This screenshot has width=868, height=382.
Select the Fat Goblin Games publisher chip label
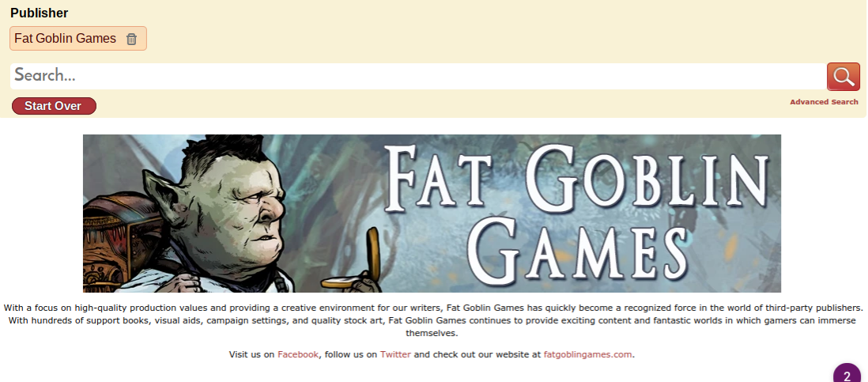coord(66,38)
